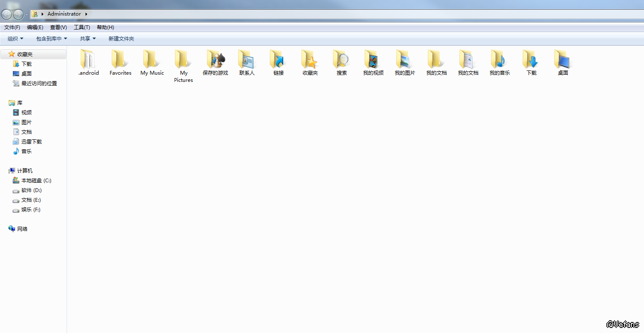The height and width of the screenshot is (333, 644).
Task: Select the My Pictures folder
Action: point(183,59)
